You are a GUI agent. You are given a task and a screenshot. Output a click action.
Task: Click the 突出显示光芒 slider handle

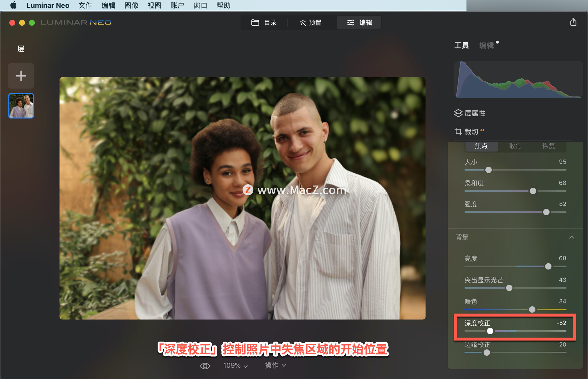pos(509,288)
